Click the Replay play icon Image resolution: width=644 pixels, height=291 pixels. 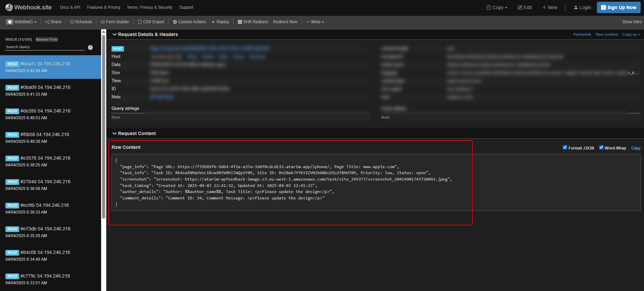tap(213, 22)
